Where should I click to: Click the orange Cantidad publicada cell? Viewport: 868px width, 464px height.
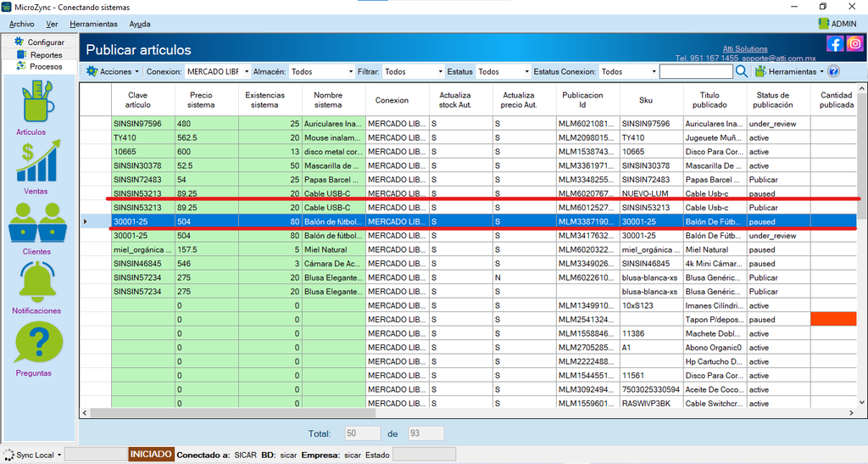coord(834,320)
